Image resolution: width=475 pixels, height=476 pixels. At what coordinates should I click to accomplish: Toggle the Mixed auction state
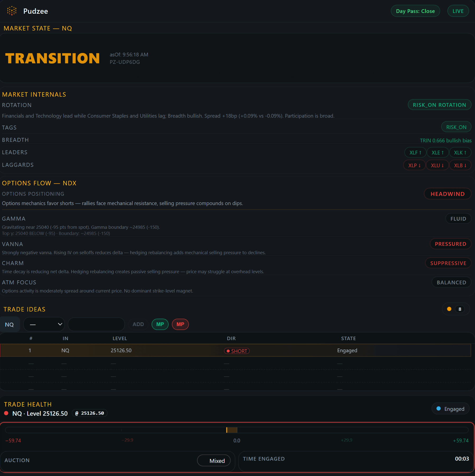point(214,460)
